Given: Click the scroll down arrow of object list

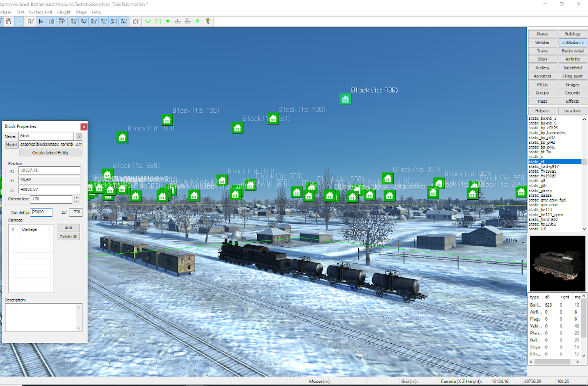Looking at the screenshot, I should pyautogui.click(x=584, y=229).
